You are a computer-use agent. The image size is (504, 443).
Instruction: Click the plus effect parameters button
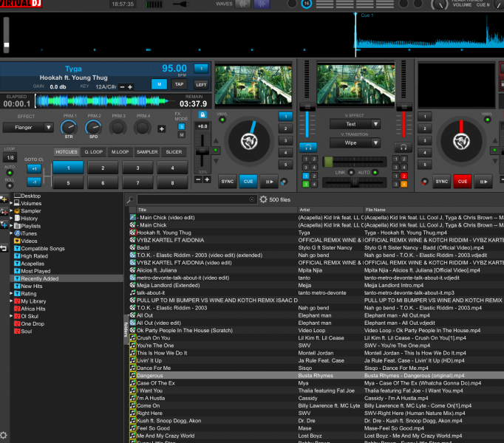[162, 128]
